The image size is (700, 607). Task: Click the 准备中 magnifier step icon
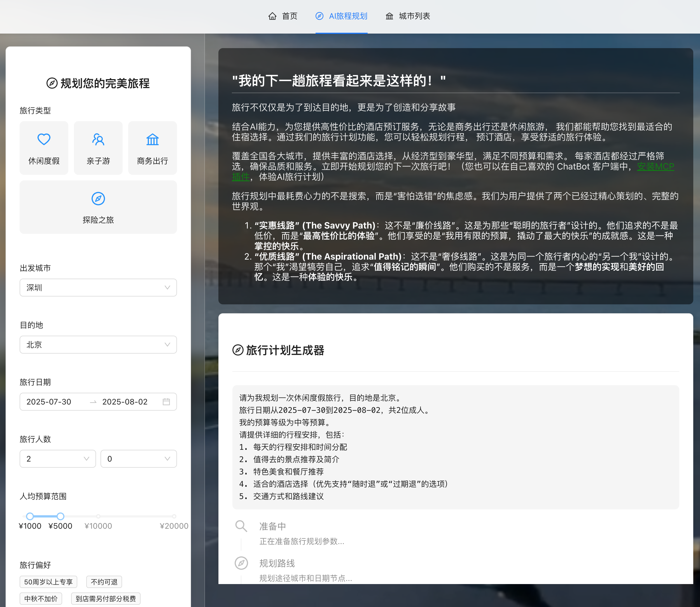click(x=241, y=526)
